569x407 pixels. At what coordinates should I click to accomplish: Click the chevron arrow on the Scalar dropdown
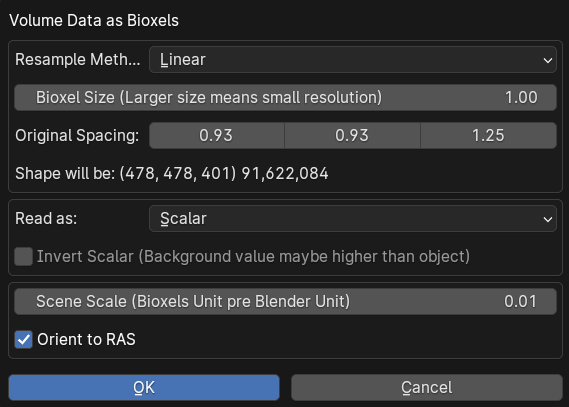pyautogui.click(x=548, y=219)
